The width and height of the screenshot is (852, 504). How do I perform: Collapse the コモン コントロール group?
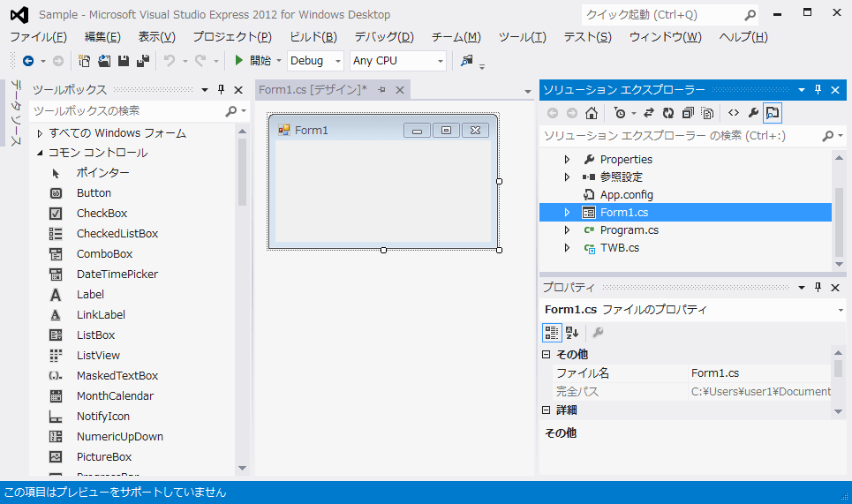click(x=40, y=153)
